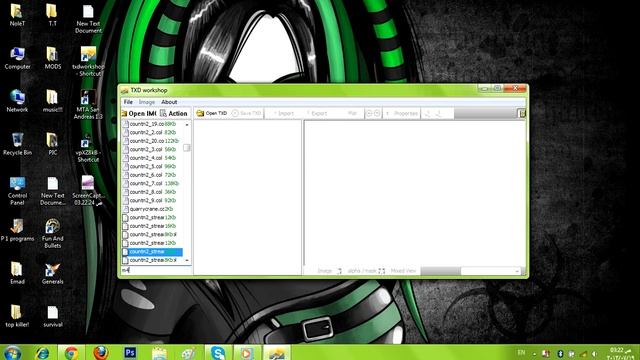Screen dimensions: 640x360
Task: Select the Mixed view option
Action: (403, 271)
